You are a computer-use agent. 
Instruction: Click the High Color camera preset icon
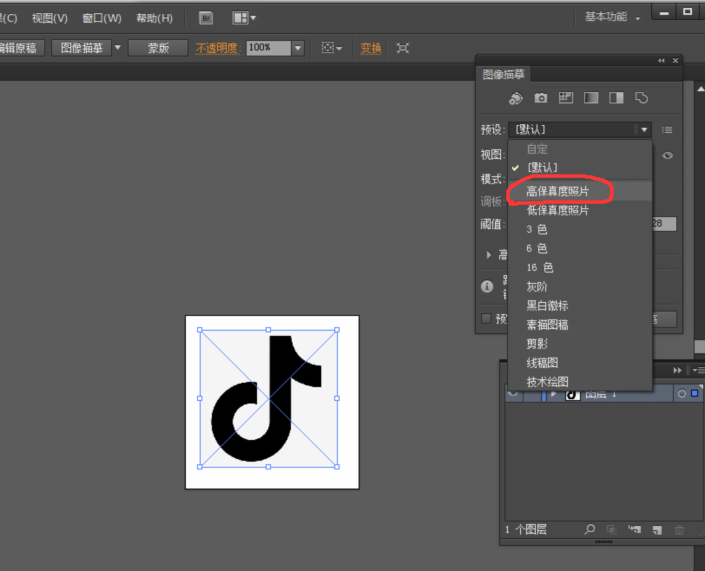click(x=541, y=98)
